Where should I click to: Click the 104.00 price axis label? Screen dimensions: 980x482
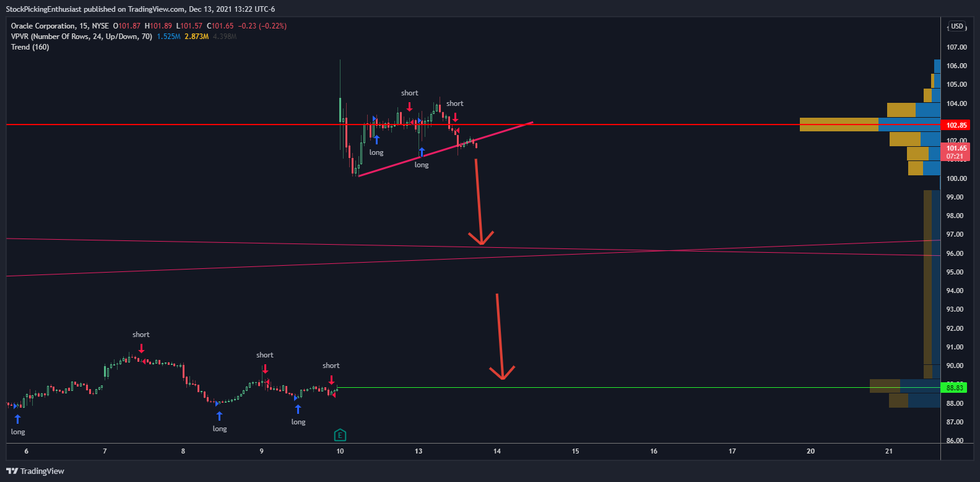point(956,103)
